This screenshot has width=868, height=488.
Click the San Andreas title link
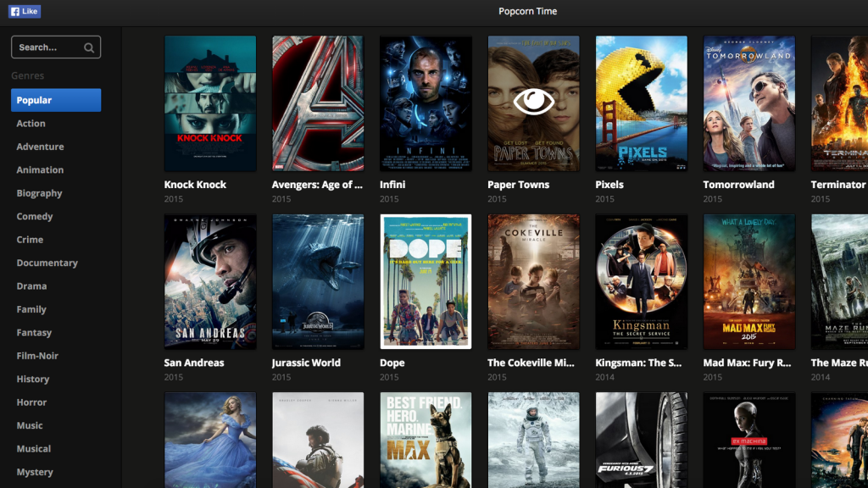tap(194, 363)
